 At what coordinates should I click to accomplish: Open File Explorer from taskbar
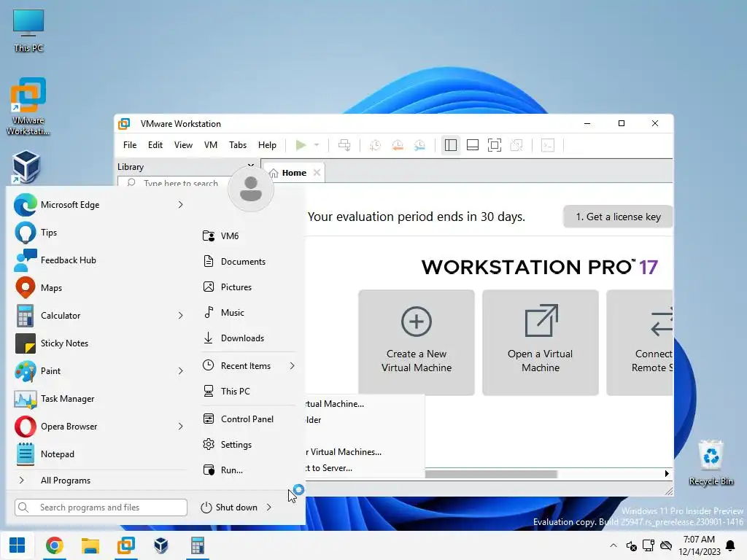[90, 545]
